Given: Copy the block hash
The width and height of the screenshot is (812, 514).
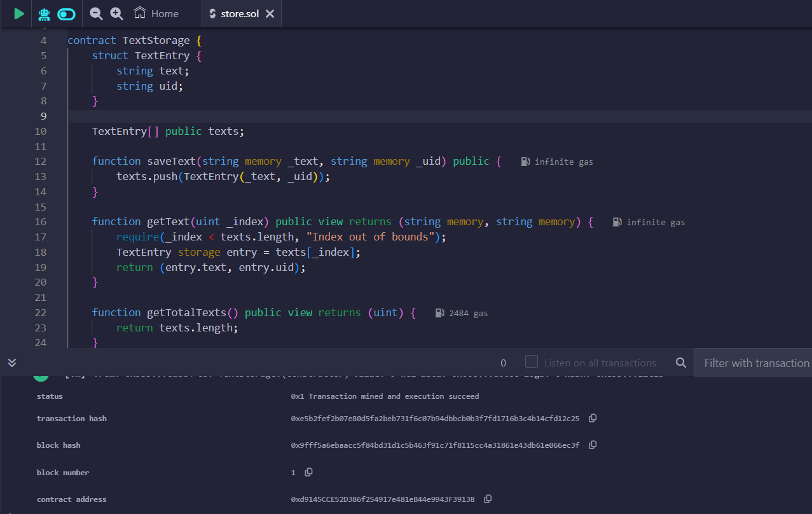Looking at the screenshot, I should [x=593, y=445].
